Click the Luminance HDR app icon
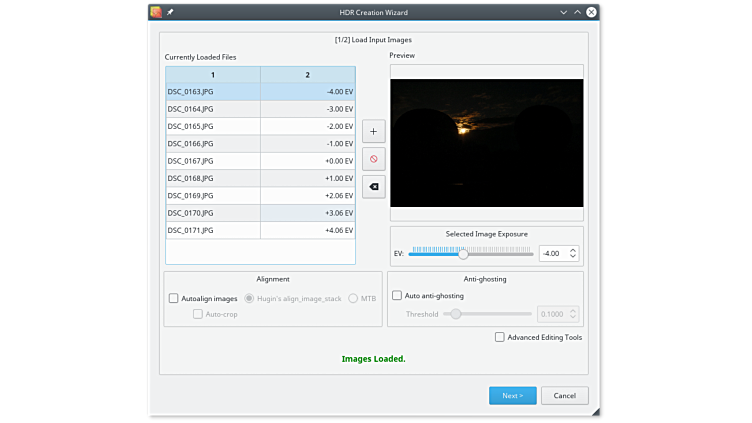 (x=156, y=12)
